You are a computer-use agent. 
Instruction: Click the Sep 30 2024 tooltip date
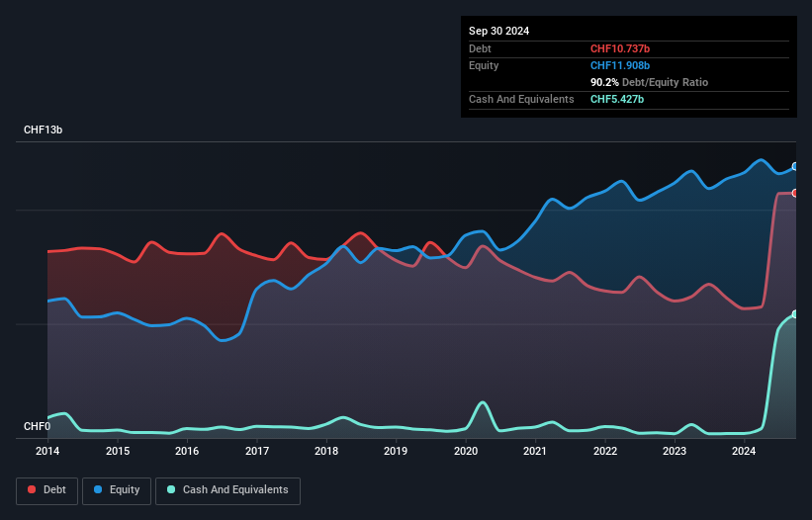[x=498, y=31]
